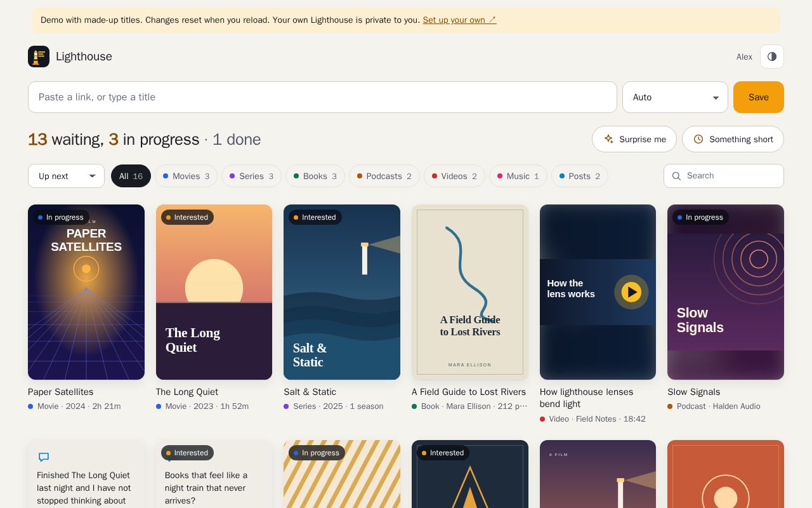Click the Surprise me button
812x508 pixels.
click(x=634, y=139)
